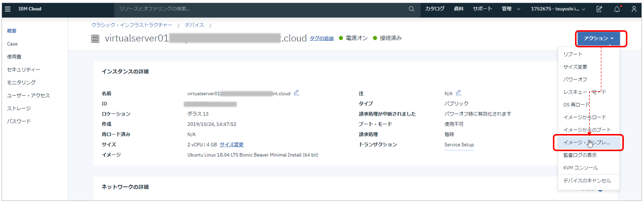The image size is (644, 202).
Task: Expand the 管理 dropdown
Action: tap(511, 9)
